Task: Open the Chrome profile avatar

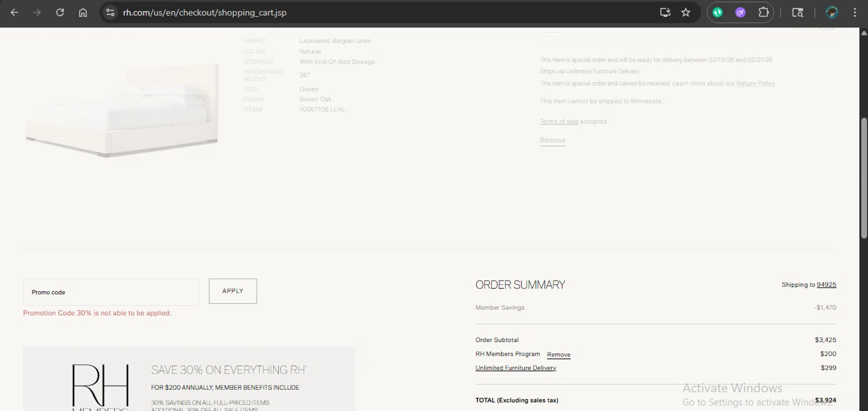Action: point(832,12)
